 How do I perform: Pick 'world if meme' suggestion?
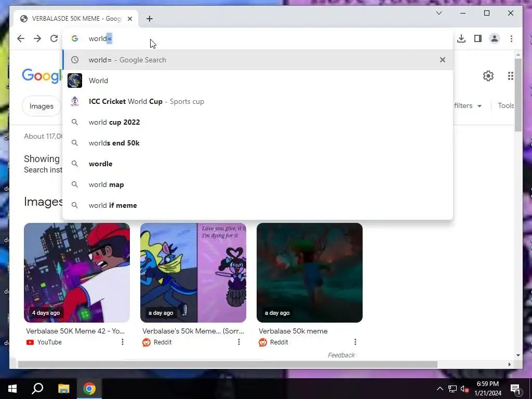(x=258, y=205)
